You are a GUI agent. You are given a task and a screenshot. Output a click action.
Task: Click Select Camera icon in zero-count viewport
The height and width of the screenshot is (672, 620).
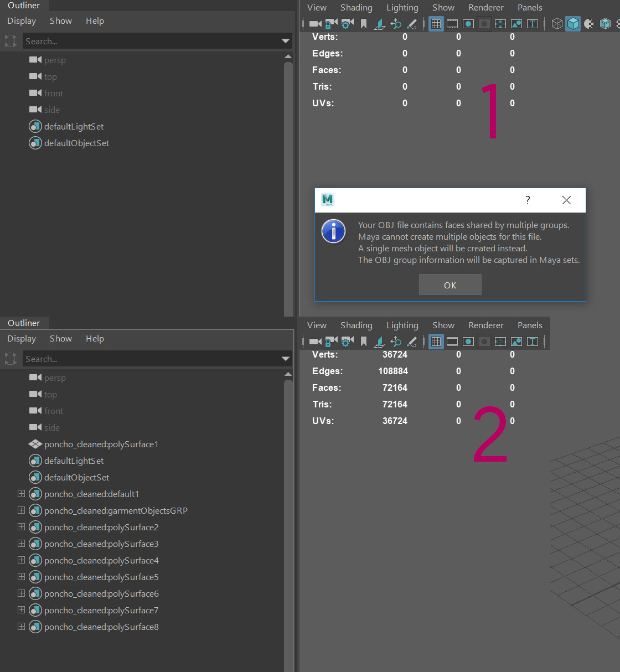click(316, 24)
